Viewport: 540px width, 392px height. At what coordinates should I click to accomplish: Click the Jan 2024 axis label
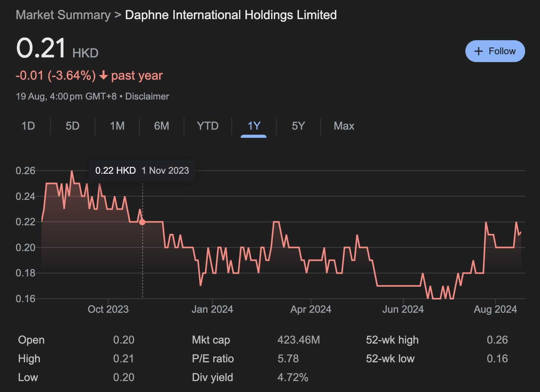point(212,309)
